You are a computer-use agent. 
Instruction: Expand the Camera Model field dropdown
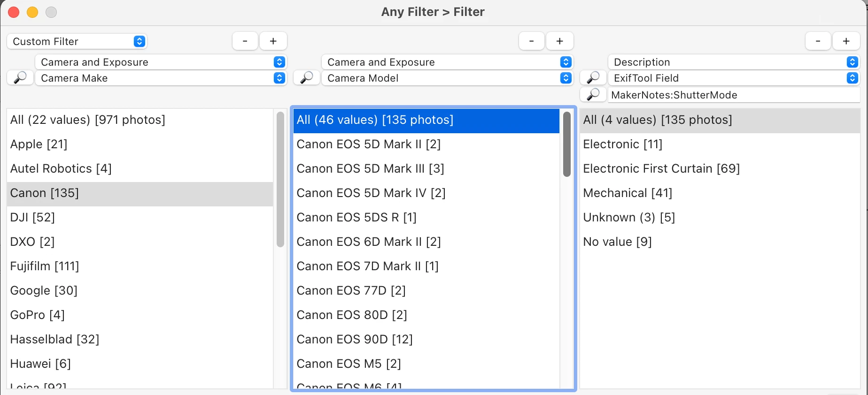(x=447, y=78)
